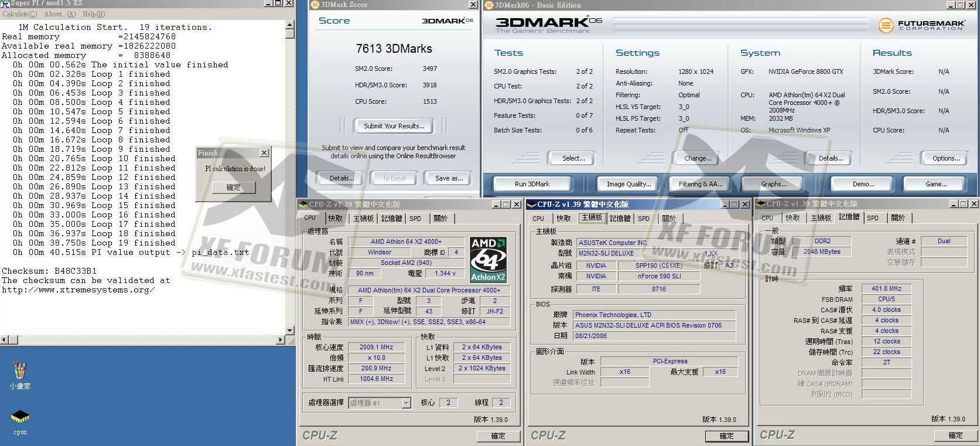
Task: Confirm the PI calculation done dialog
Action: pos(233,188)
